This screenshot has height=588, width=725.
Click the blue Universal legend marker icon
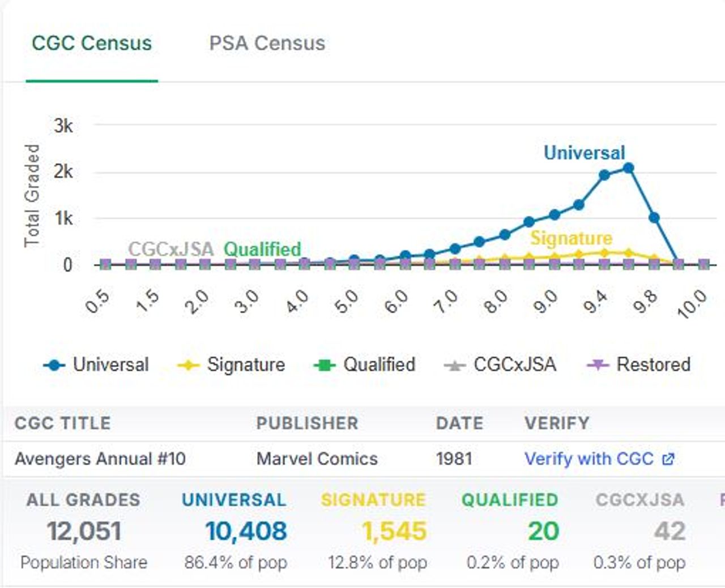[x=54, y=366]
